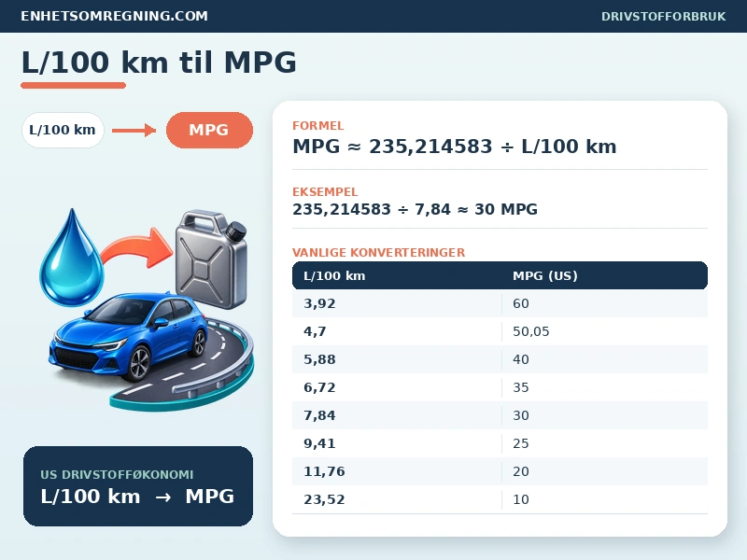
Task: Click the L/100 km pill chip
Action: pyautogui.click(x=63, y=130)
